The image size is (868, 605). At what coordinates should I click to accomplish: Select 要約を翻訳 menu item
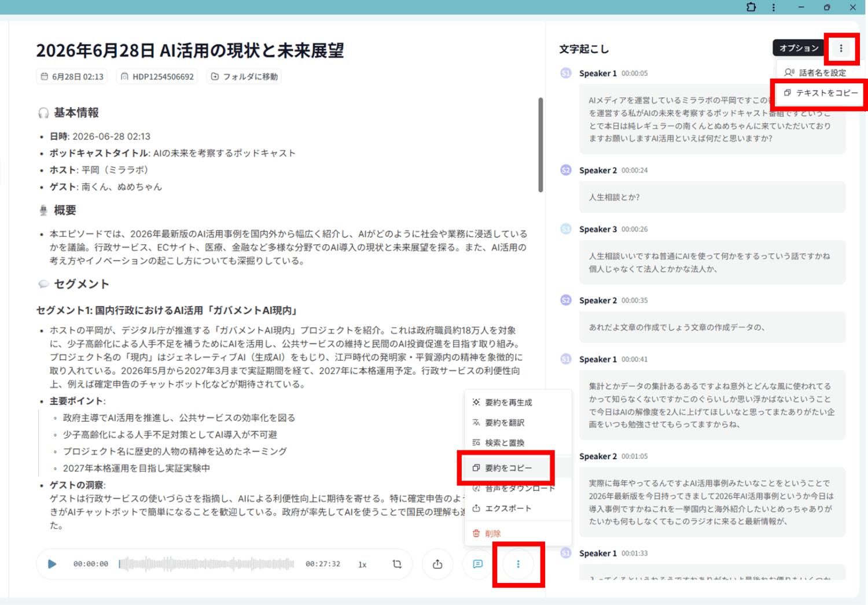point(518,422)
